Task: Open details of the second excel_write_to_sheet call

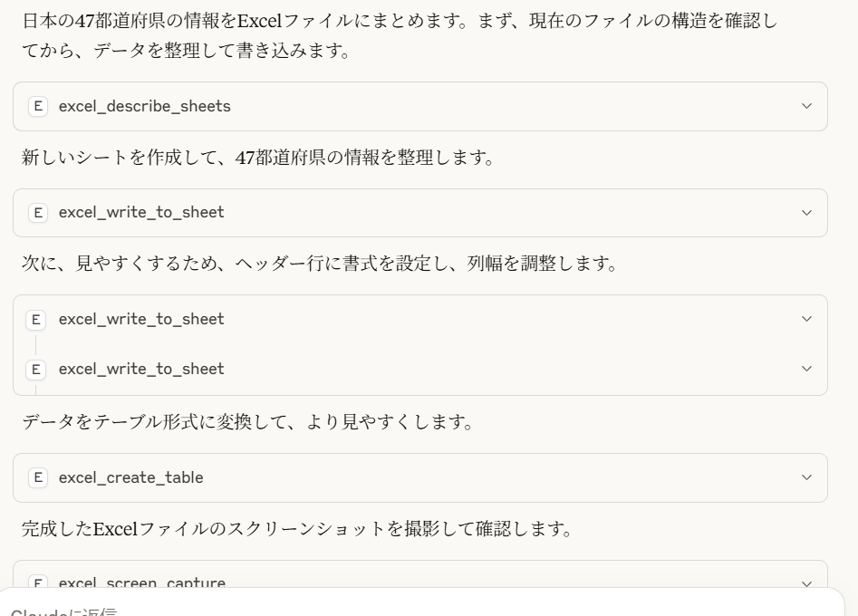Action: [x=807, y=319]
